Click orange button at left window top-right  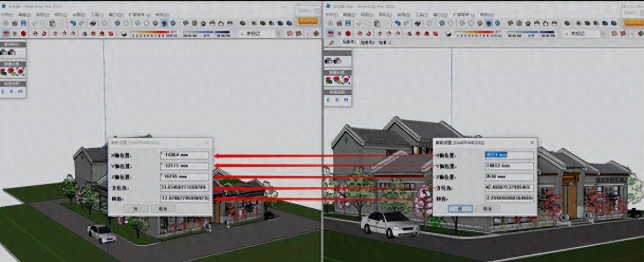pos(307,21)
